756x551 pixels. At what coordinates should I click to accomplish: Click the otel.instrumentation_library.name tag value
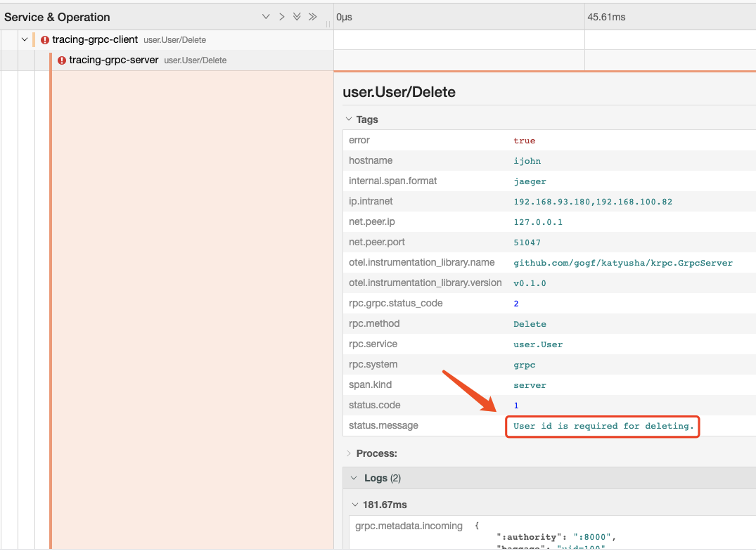pos(622,263)
